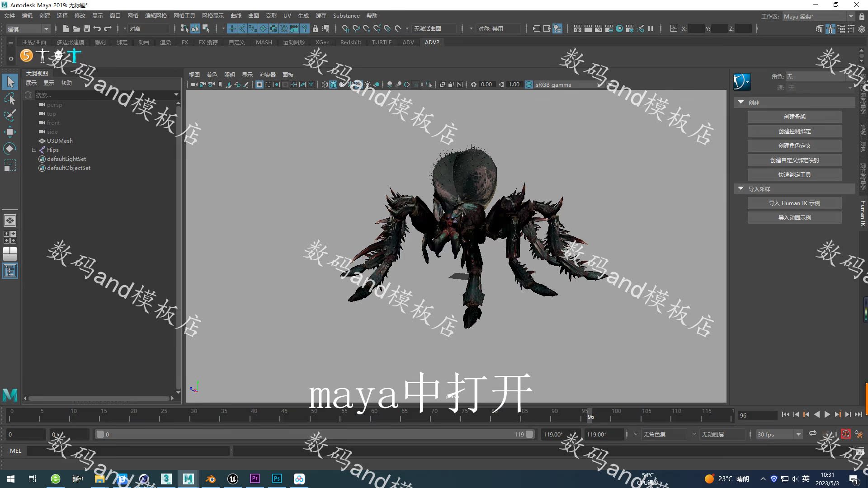Click the four-view layout icon
The width and height of the screenshot is (868, 488).
pos(10,237)
